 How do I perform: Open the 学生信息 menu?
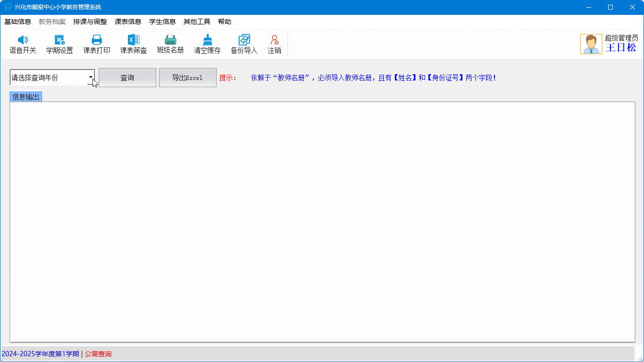[x=162, y=22]
